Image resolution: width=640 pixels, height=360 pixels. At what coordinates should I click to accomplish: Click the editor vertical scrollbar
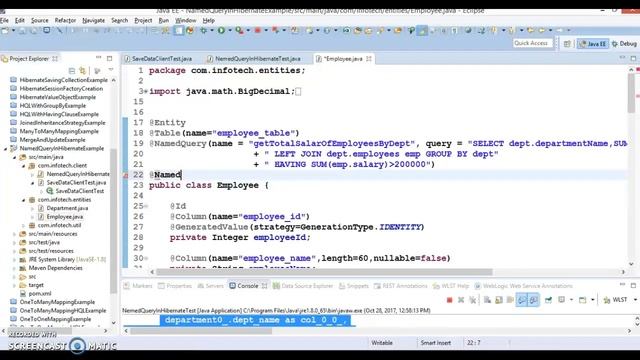(x=631, y=93)
